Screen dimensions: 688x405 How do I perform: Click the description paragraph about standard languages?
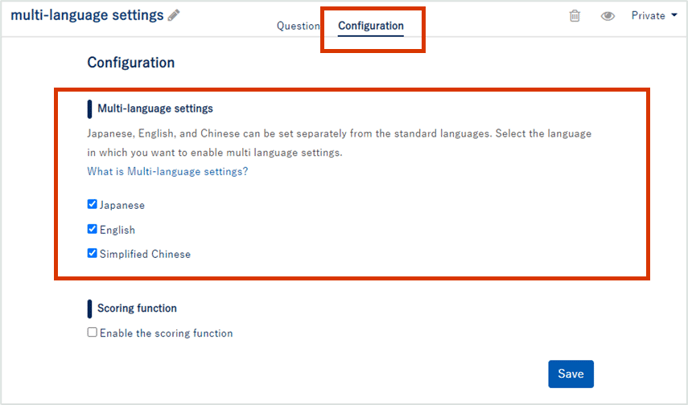tap(339, 143)
